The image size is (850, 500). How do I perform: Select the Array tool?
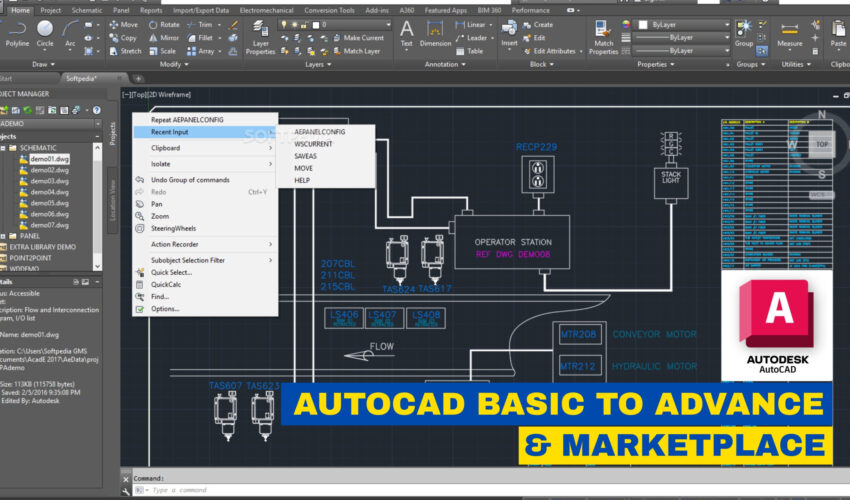pyautogui.click(x=201, y=51)
